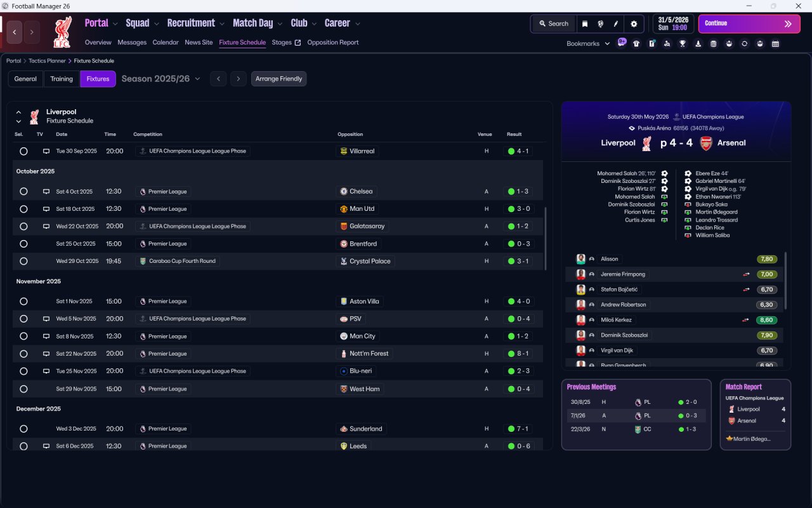Image resolution: width=812 pixels, height=508 pixels.
Task: Open the tactics board bookmark icon
Action: pyautogui.click(x=652, y=44)
